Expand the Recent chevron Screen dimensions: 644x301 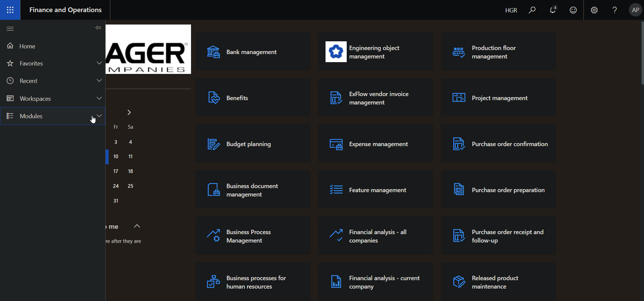(99, 80)
